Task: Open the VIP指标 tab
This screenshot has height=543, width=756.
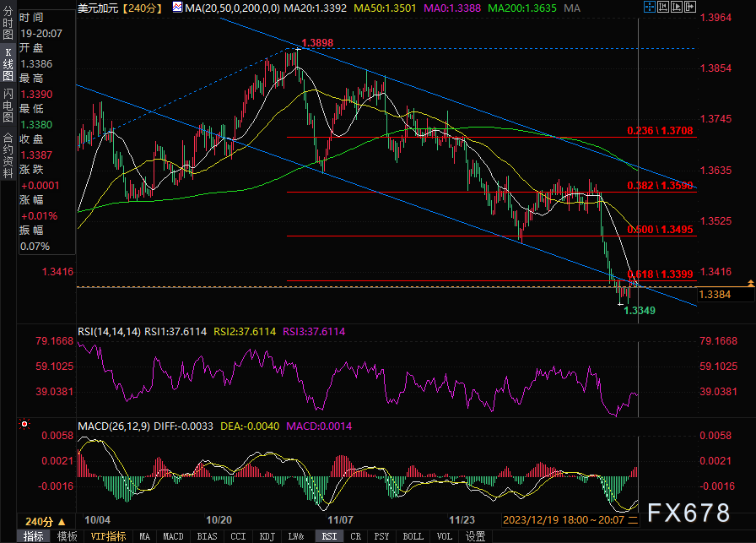Action: point(107,536)
